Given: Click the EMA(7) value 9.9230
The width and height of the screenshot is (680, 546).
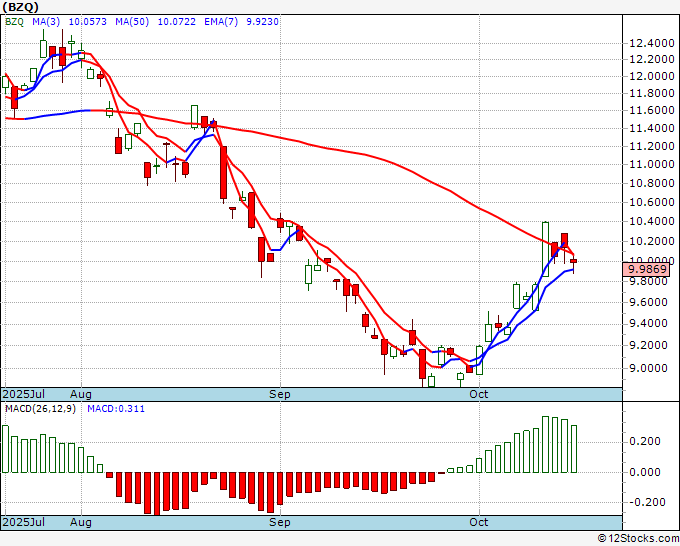Looking at the screenshot, I should click(262, 22).
